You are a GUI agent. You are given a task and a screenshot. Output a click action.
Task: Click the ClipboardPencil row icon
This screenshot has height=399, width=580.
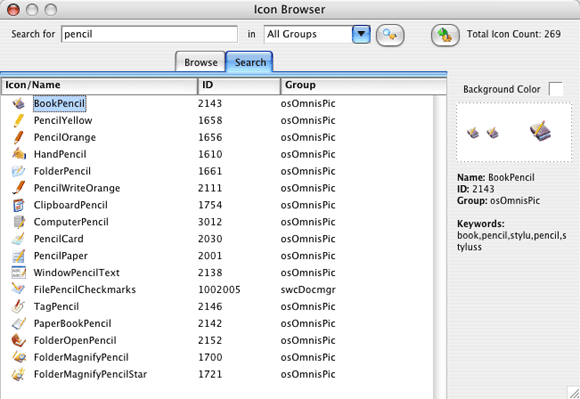pos(18,205)
